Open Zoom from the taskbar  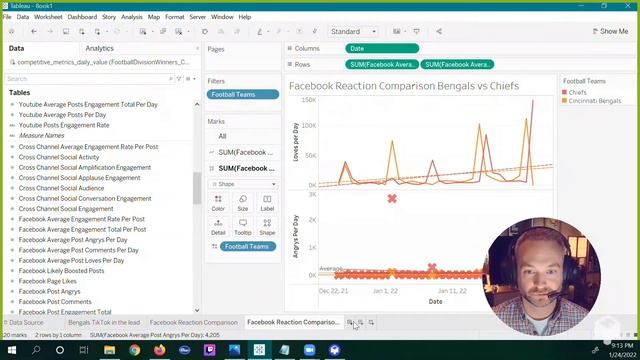click(309, 350)
